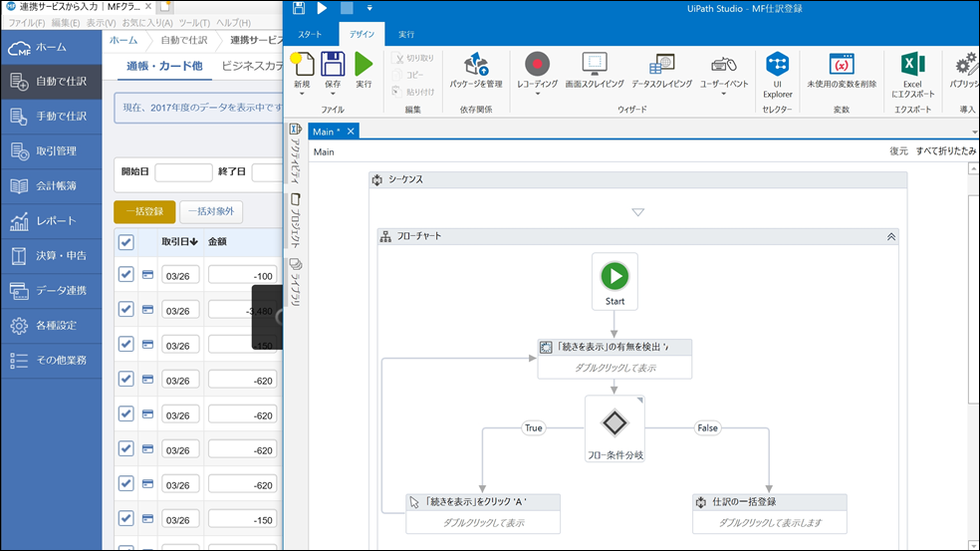Click すべて折りたたみ (Collapse All)

point(945,151)
